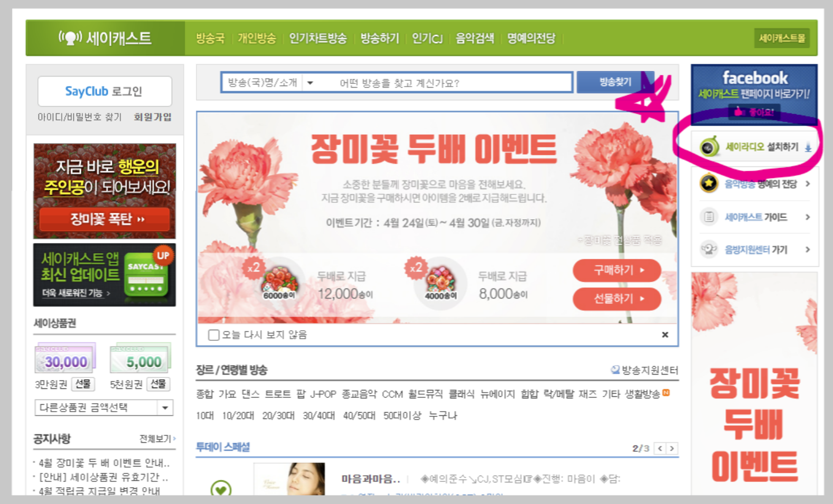The image size is (833, 504).
Task: Click 선물 button next to 5천원권
Action: point(158,384)
